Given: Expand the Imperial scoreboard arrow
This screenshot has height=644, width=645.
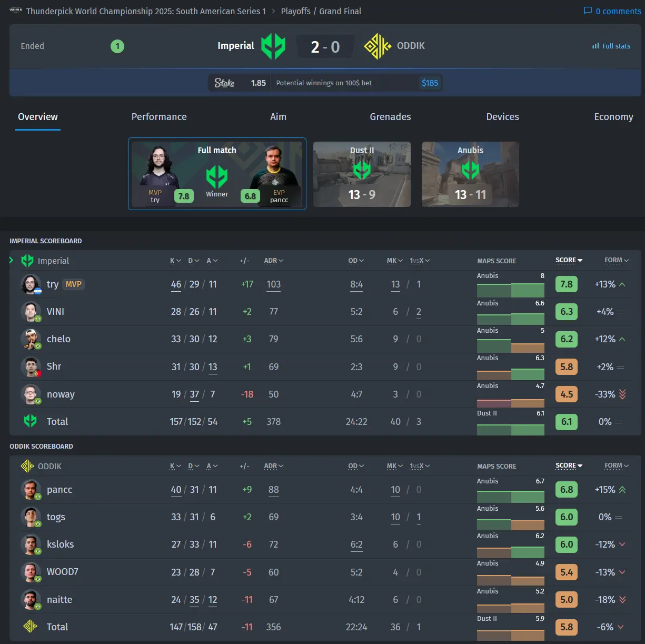Looking at the screenshot, I should point(11,260).
